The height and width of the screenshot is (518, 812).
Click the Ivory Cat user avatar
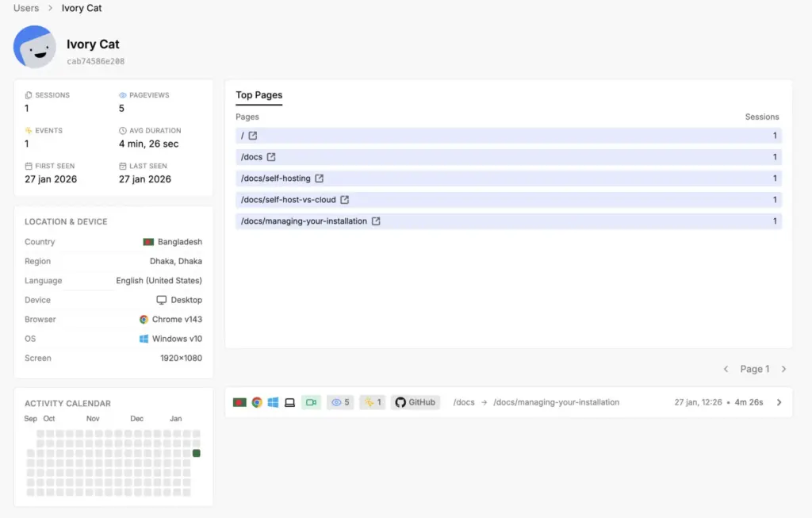click(34, 47)
